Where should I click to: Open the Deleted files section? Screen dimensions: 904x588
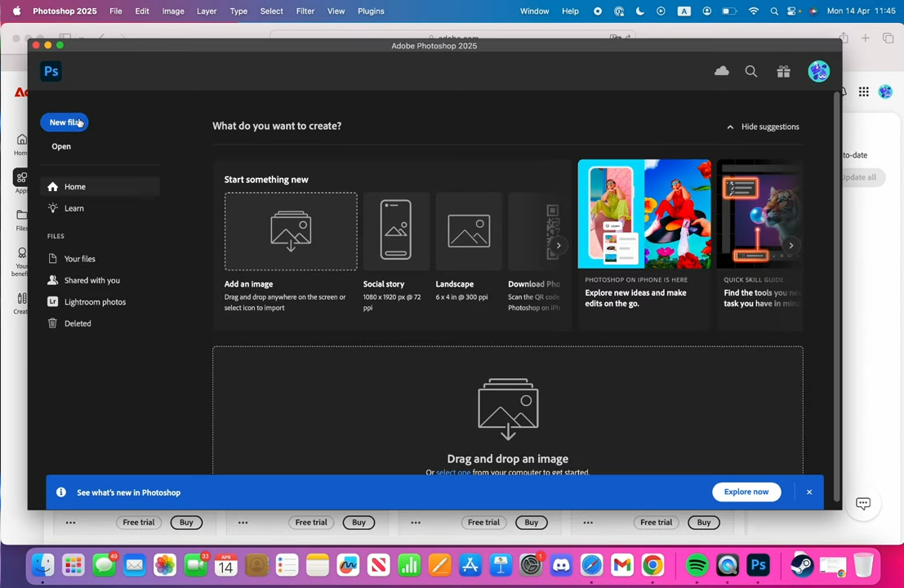tap(78, 323)
